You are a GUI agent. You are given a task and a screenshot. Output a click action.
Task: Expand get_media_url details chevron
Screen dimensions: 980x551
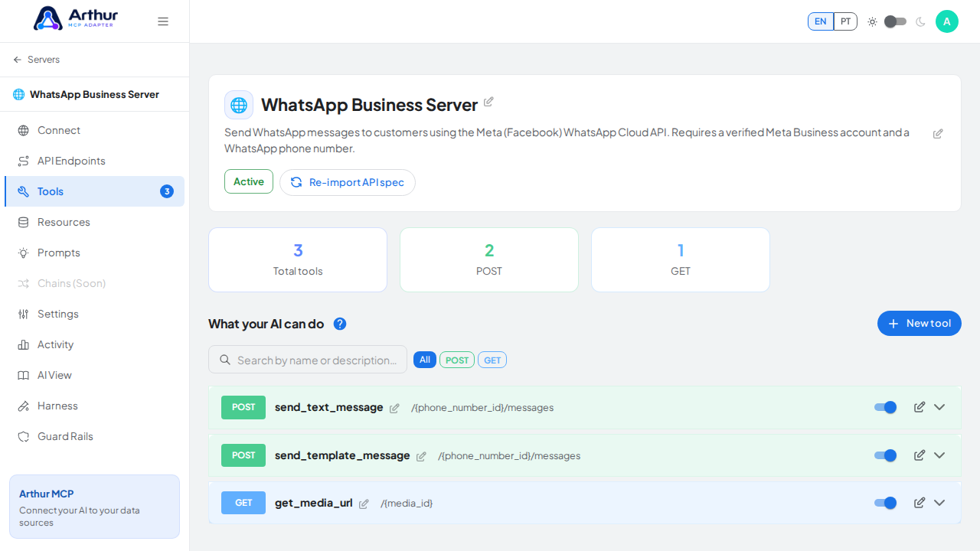pyautogui.click(x=939, y=503)
